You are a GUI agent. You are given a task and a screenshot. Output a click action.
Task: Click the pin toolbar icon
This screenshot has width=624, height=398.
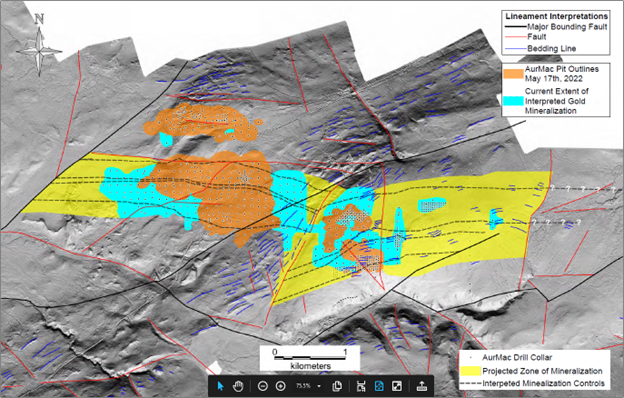click(421, 386)
